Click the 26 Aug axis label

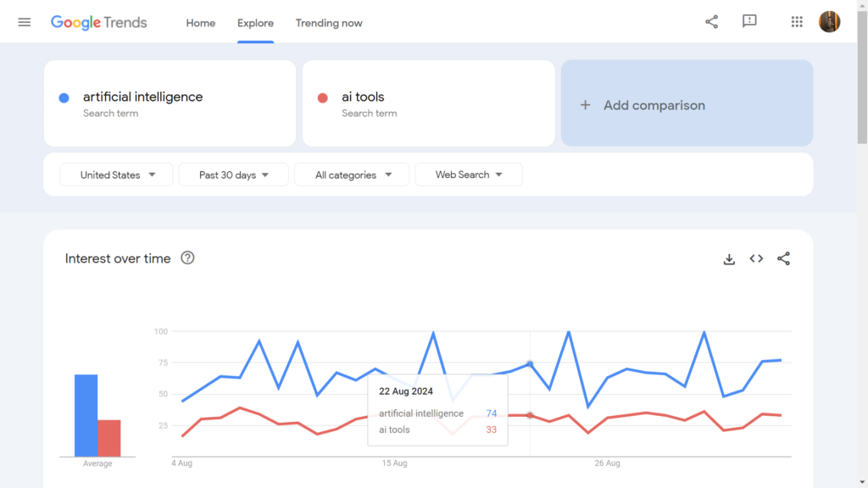click(607, 463)
